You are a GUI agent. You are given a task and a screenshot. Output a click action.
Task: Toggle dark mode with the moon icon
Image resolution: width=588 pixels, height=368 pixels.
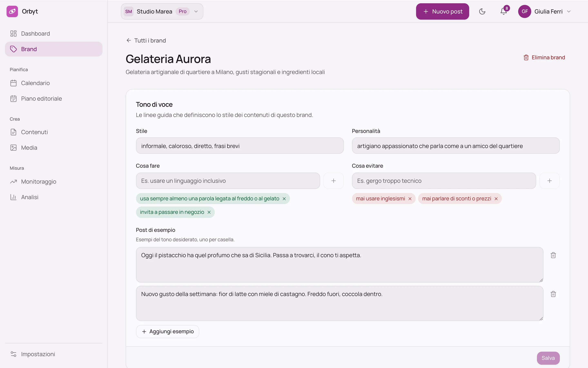[x=482, y=11]
